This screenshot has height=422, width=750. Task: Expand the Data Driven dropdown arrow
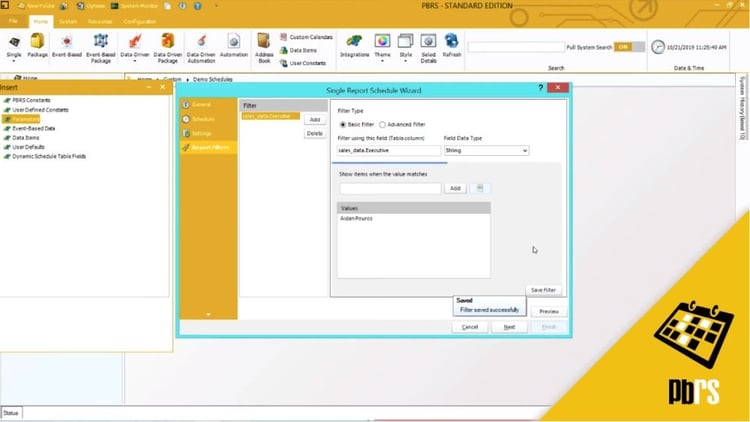135,61
